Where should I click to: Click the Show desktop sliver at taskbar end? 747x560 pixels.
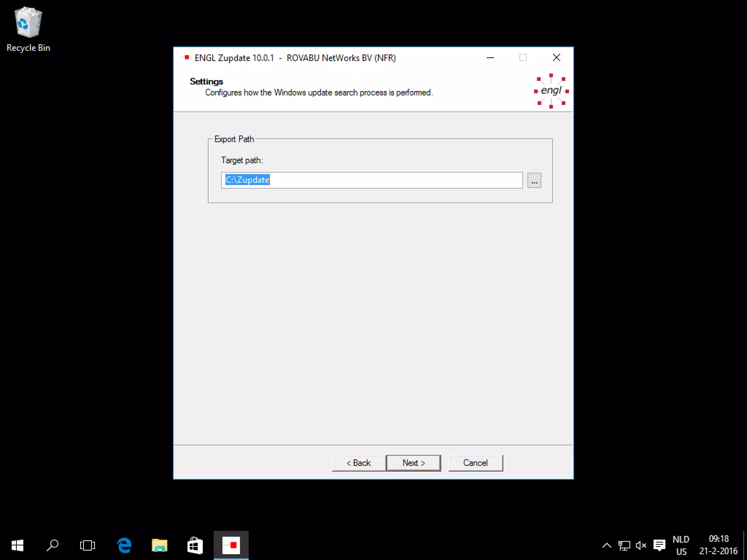[x=745, y=545]
